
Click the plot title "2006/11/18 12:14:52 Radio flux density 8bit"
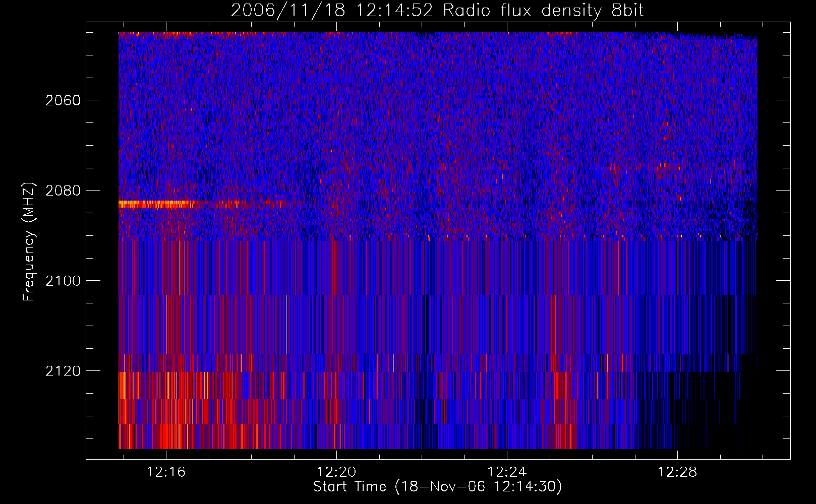tap(437, 10)
